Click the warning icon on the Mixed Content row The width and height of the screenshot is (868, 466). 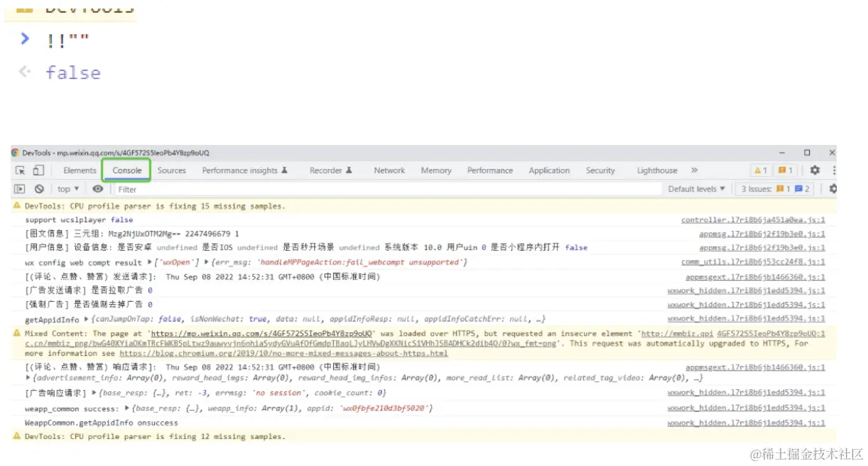(x=16, y=332)
